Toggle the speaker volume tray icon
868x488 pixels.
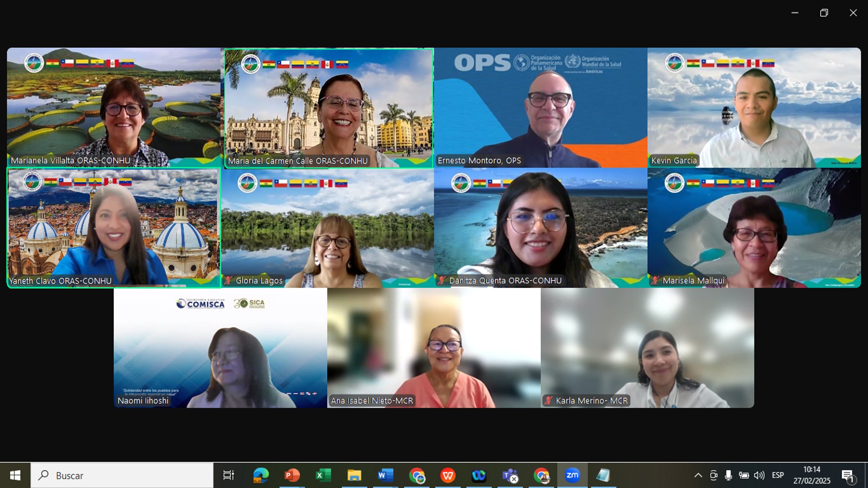(759, 475)
